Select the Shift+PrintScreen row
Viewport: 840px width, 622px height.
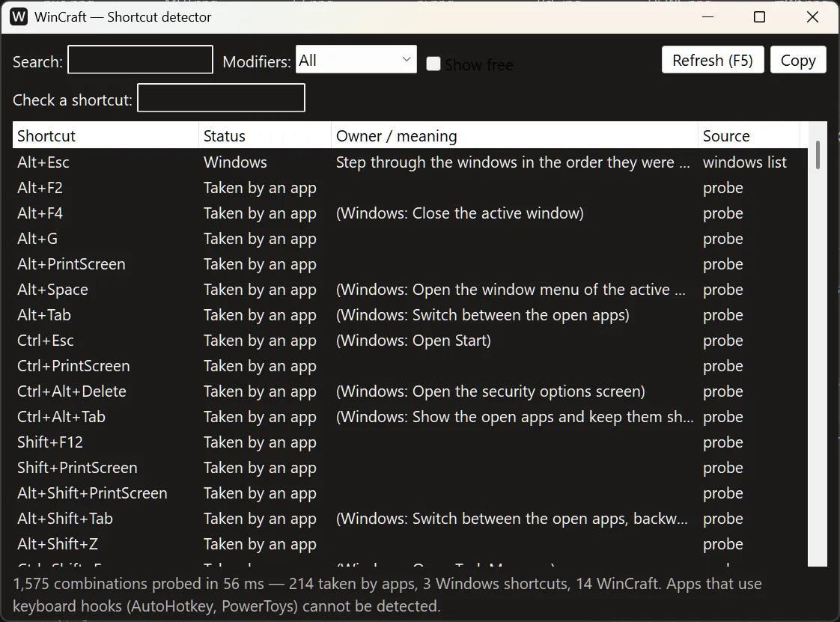pyautogui.click(x=410, y=468)
